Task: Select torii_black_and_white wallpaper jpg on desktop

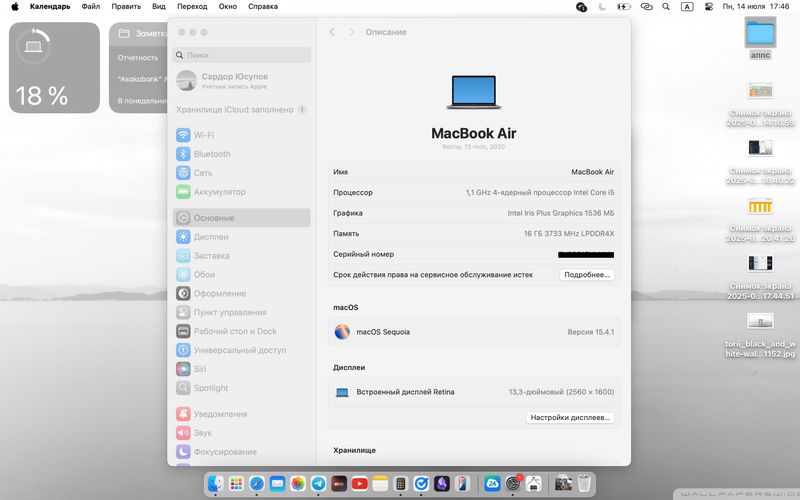Action: point(760,334)
